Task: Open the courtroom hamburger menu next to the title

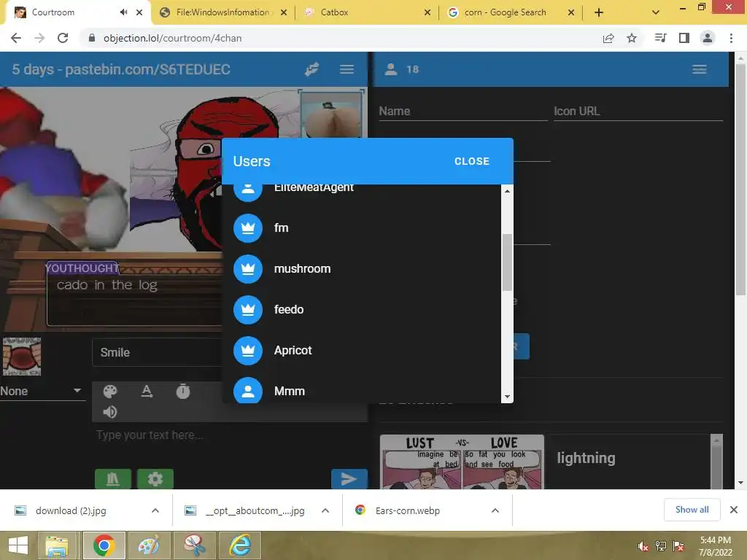Action: [x=347, y=69]
